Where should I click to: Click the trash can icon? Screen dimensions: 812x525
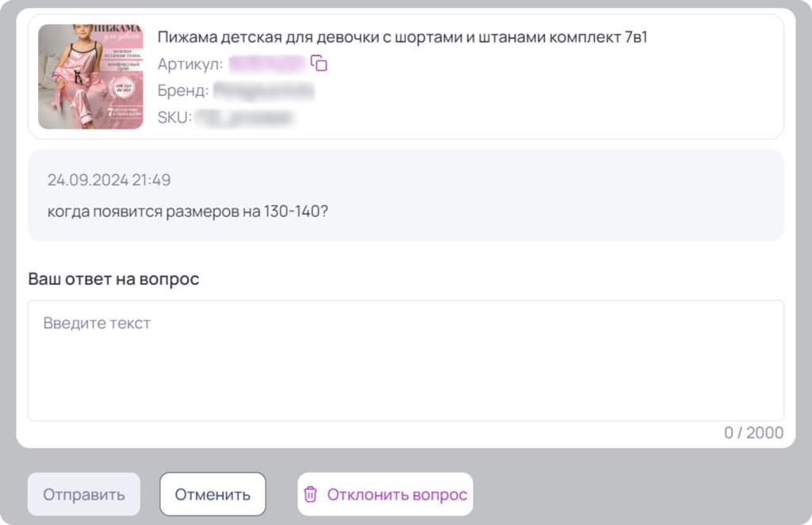click(x=310, y=494)
